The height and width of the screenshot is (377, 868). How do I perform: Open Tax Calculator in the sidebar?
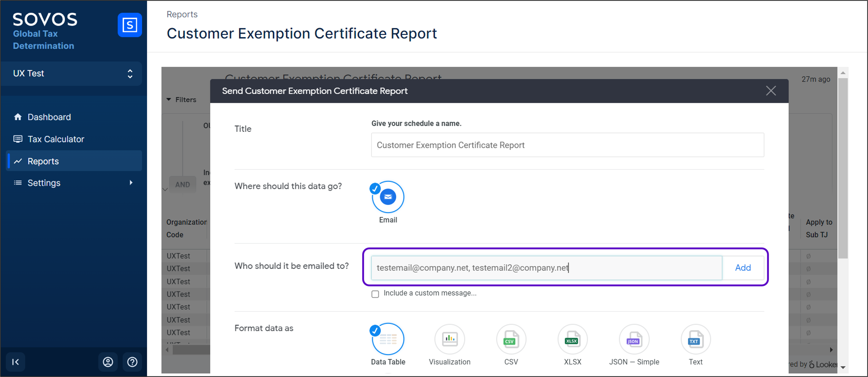coord(56,139)
